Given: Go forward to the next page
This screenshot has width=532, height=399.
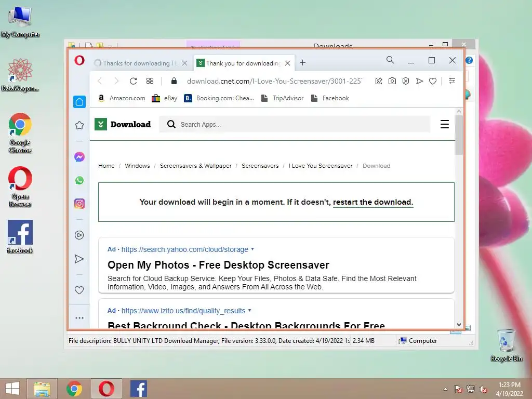Looking at the screenshot, I should tap(116, 81).
